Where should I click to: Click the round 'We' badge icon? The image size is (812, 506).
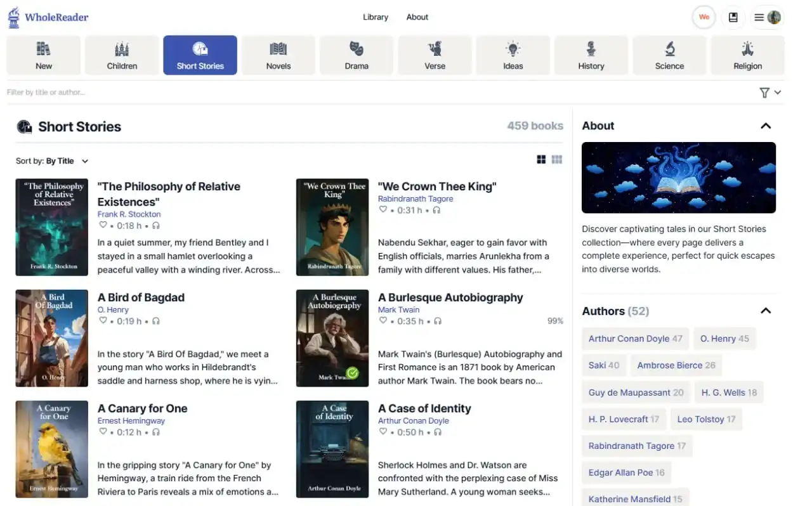pyautogui.click(x=704, y=18)
